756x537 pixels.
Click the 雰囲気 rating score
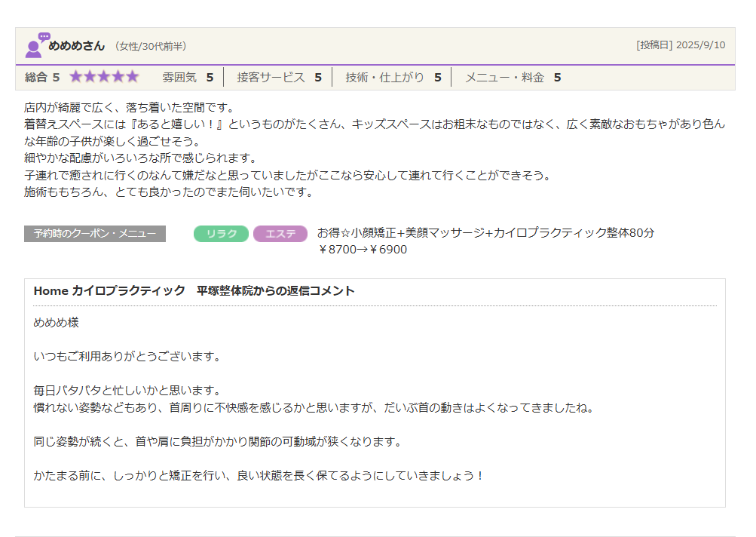click(x=210, y=77)
